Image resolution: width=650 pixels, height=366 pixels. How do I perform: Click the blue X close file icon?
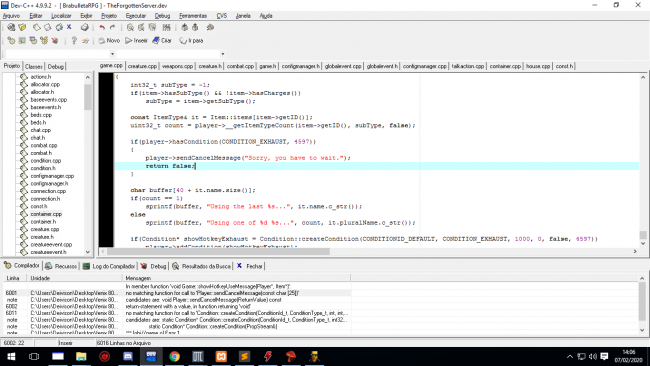point(69,27)
